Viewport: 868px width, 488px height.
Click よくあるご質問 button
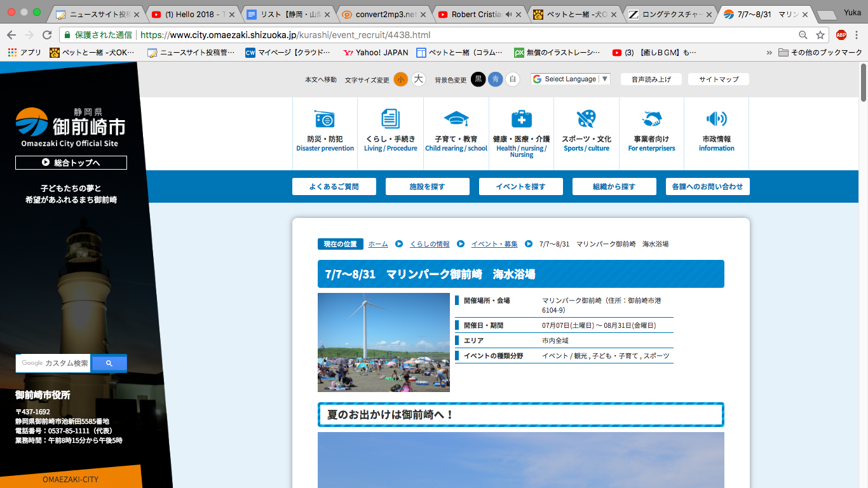334,187
